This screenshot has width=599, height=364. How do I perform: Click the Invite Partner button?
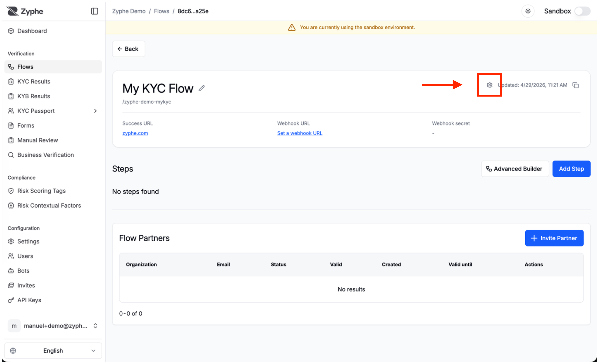554,238
